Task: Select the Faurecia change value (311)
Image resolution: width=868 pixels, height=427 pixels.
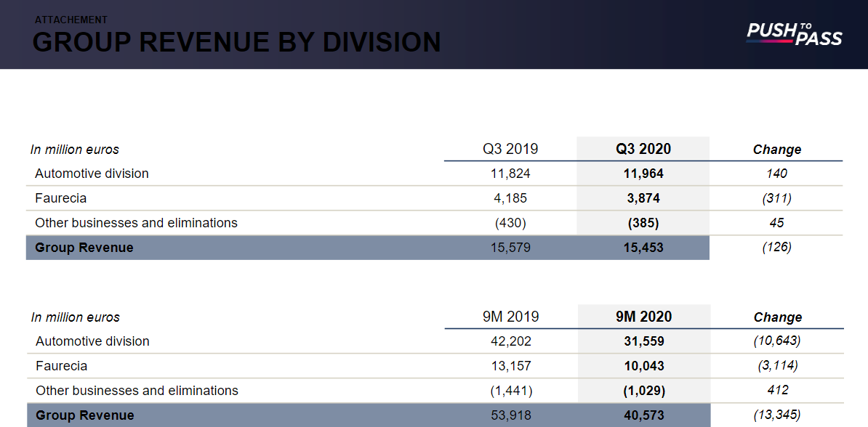Action: coord(776,198)
